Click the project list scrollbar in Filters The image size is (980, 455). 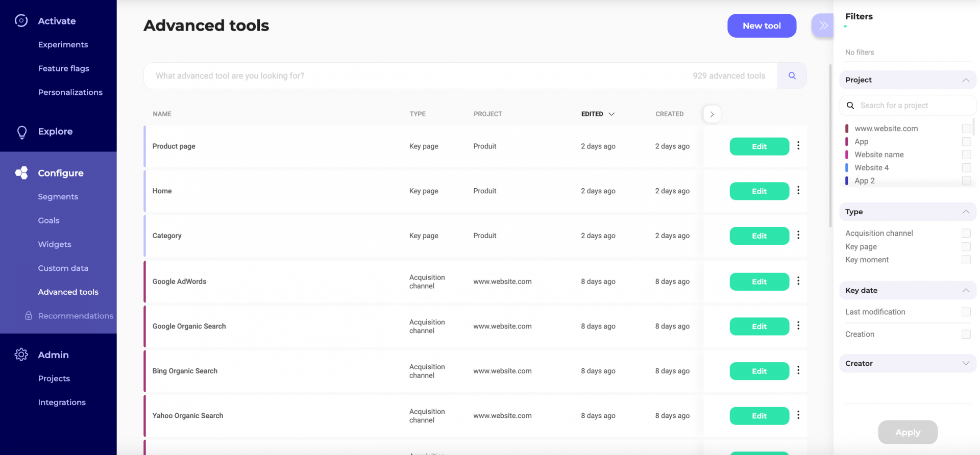tap(974, 127)
